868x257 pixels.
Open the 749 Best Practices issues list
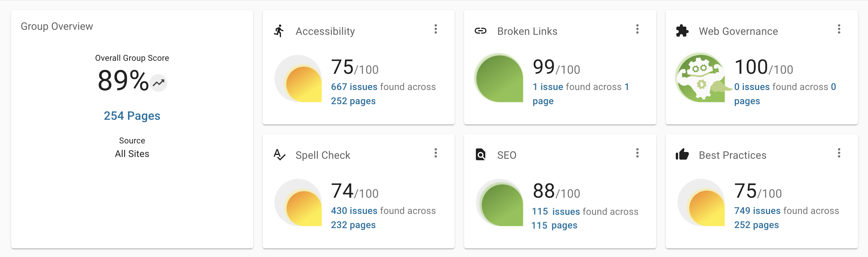pos(757,210)
